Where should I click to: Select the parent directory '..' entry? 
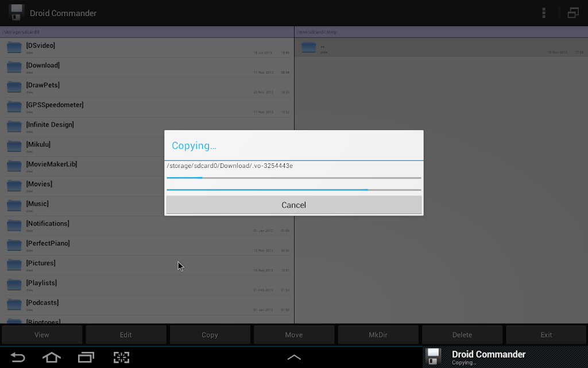tap(442, 48)
